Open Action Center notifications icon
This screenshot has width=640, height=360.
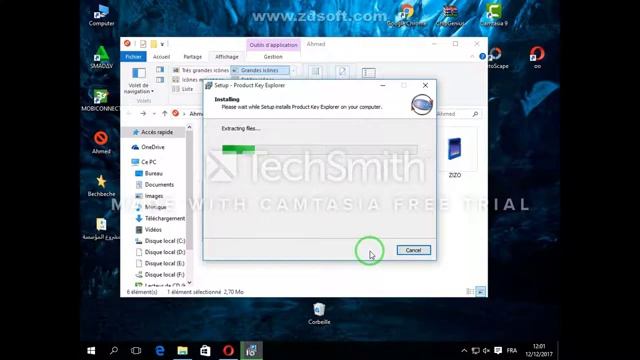[498, 351]
